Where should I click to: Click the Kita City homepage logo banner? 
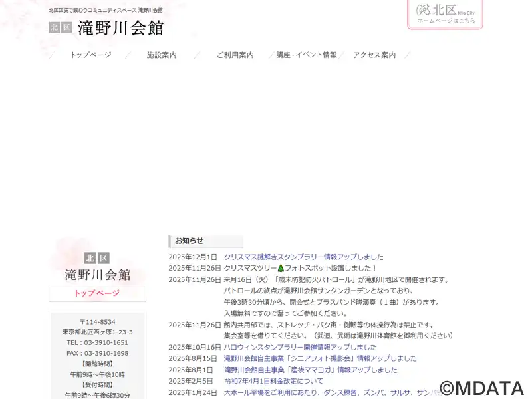tap(445, 14)
